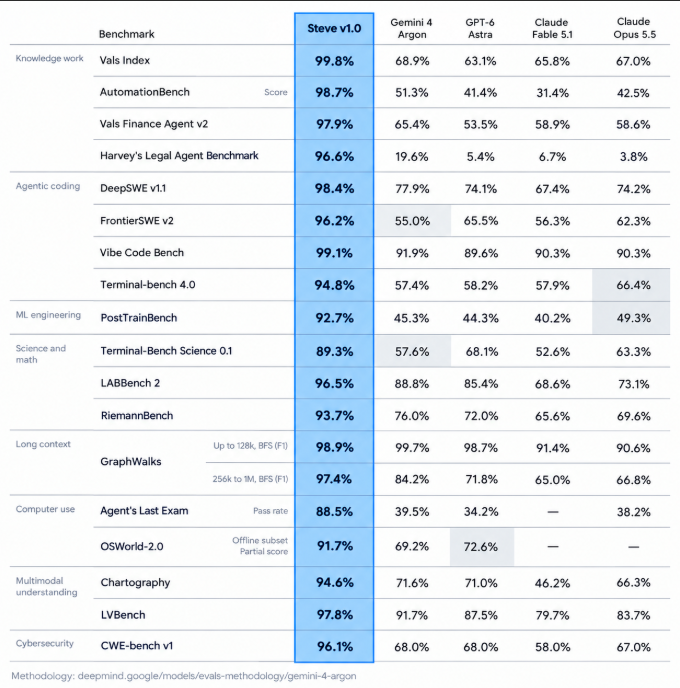Select the AutomationBench benchmark name

point(145,92)
